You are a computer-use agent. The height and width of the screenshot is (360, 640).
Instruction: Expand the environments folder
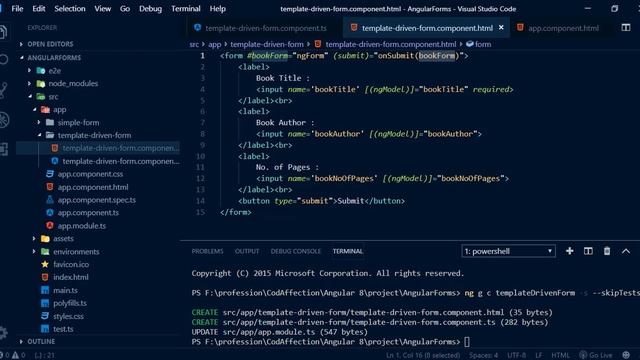click(34, 251)
